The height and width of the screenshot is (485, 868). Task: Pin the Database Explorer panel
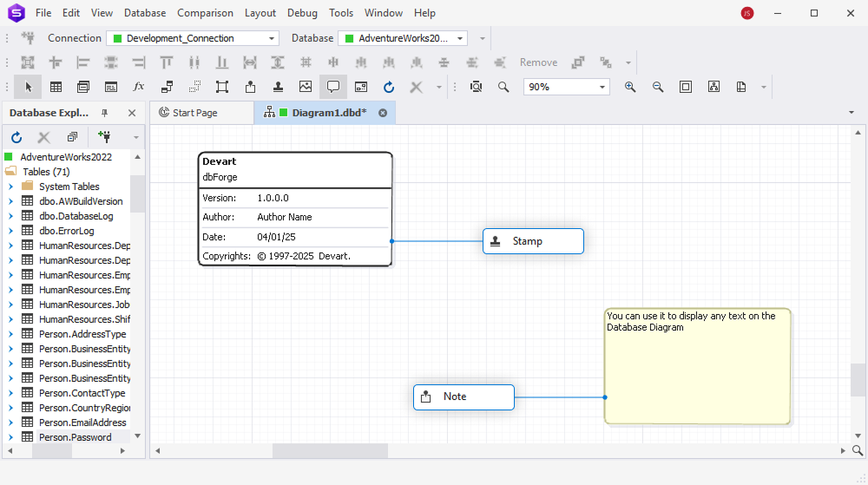click(x=105, y=113)
